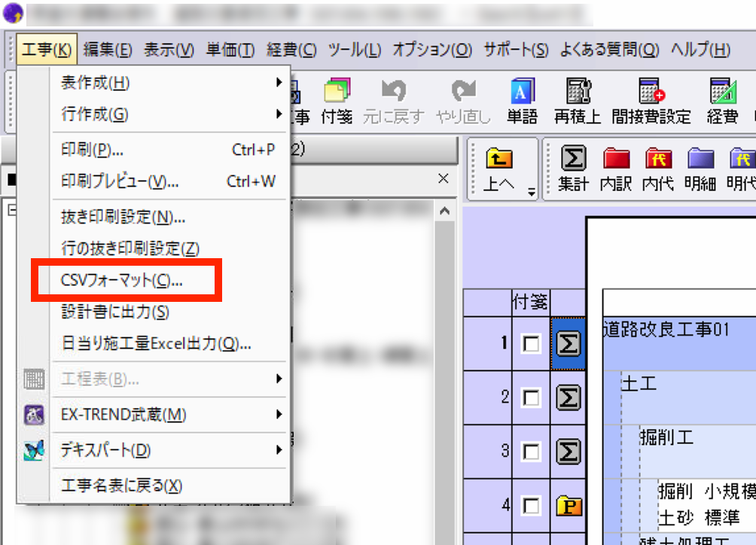Select 日当り施工量Excel出力(Q)... entry
Screen dimensions: 756x545
(169, 343)
